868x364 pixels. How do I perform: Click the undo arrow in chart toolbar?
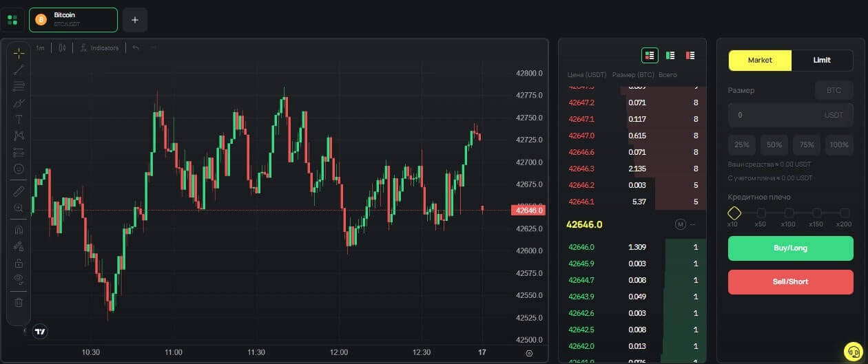[x=136, y=48]
